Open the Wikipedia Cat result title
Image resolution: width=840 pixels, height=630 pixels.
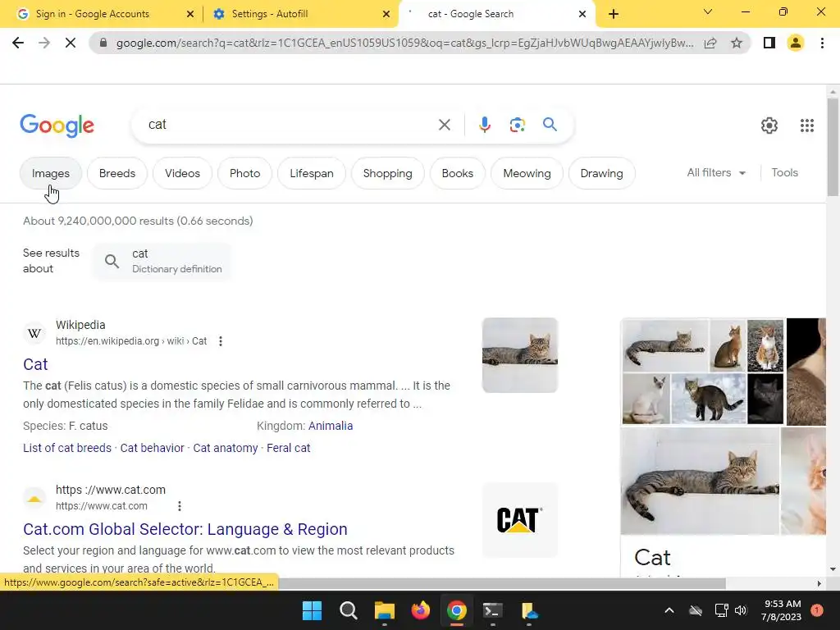pos(35,364)
